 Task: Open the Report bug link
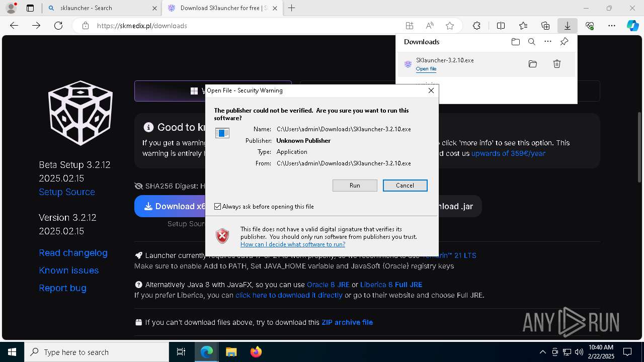63,288
